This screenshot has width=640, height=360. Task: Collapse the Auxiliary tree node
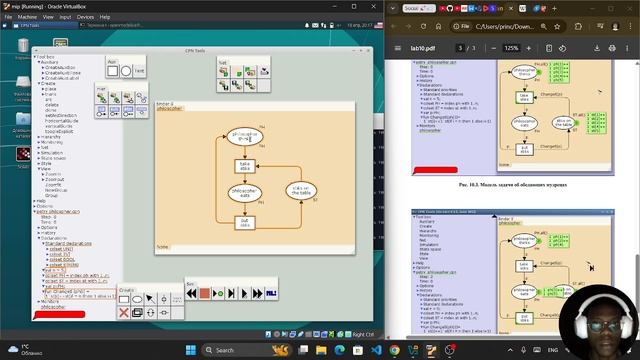pos(39,62)
